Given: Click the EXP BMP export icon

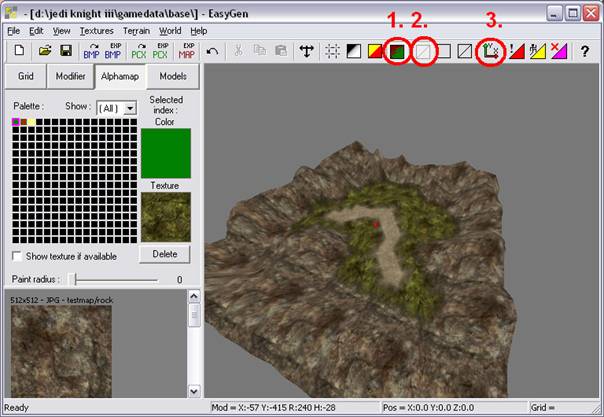Looking at the screenshot, I should click(x=113, y=51).
